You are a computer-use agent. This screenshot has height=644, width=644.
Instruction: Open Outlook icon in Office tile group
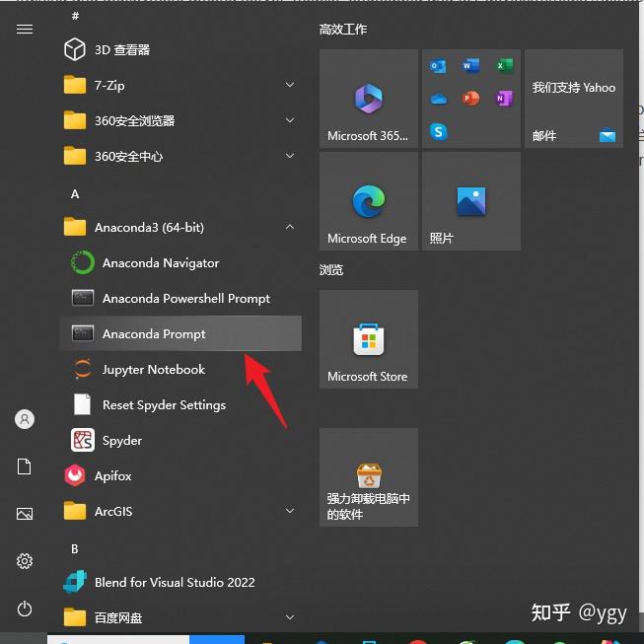438,66
